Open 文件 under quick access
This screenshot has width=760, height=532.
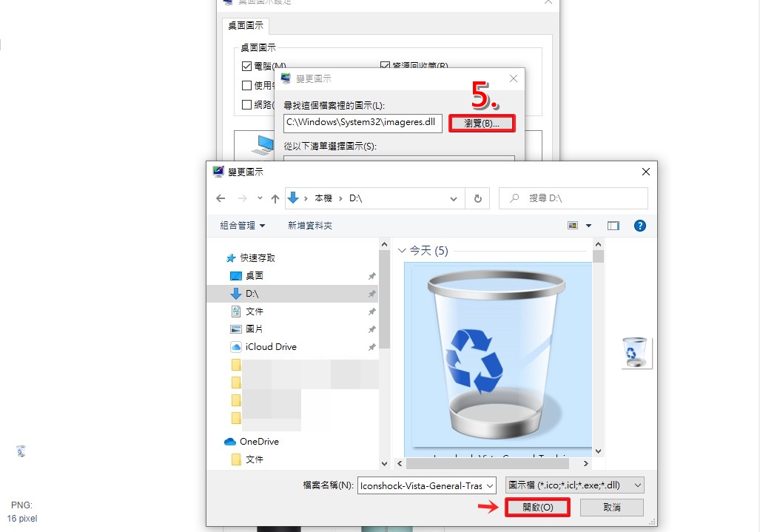point(255,311)
